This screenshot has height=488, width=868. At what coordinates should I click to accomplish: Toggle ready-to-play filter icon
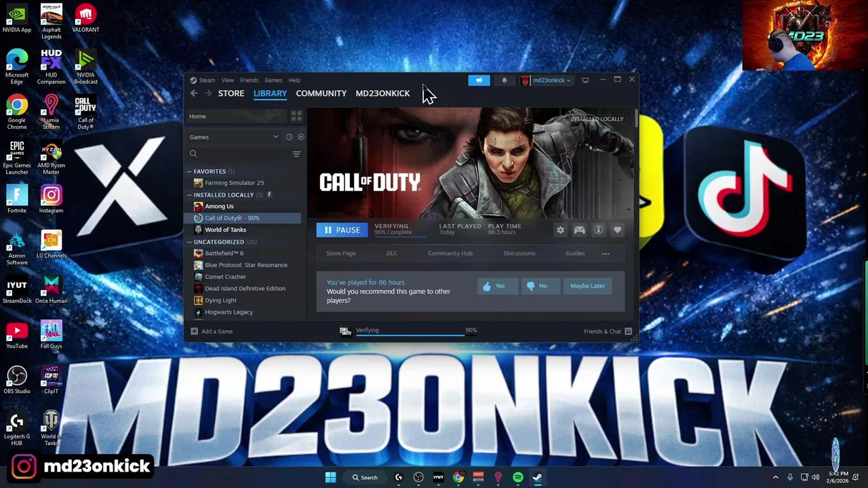coord(301,137)
